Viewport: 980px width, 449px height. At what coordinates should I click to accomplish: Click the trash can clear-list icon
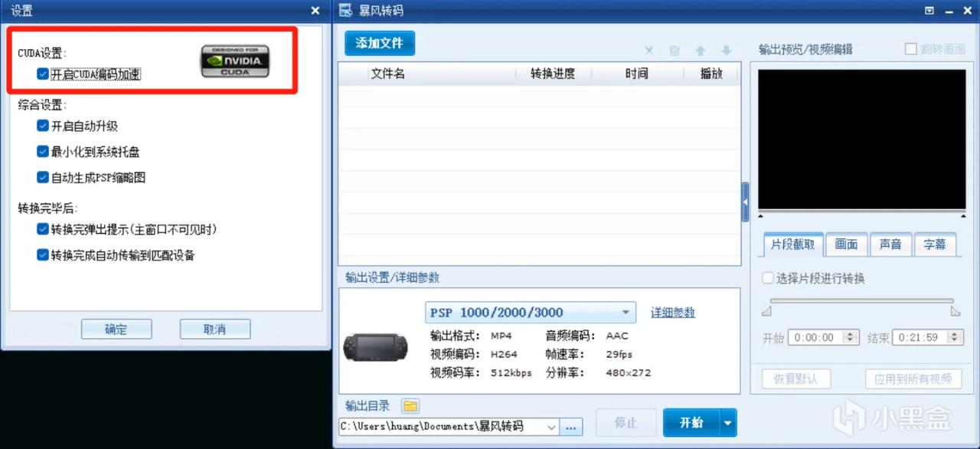pos(675,51)
